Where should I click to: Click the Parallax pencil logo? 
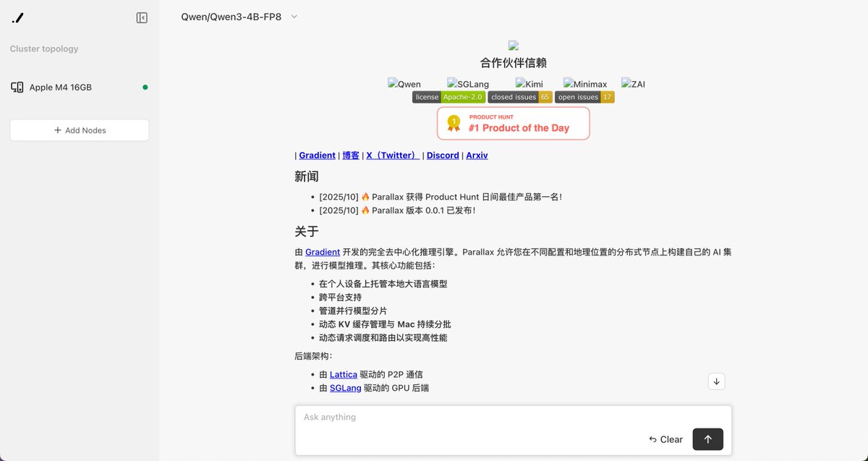click(17, 19)
